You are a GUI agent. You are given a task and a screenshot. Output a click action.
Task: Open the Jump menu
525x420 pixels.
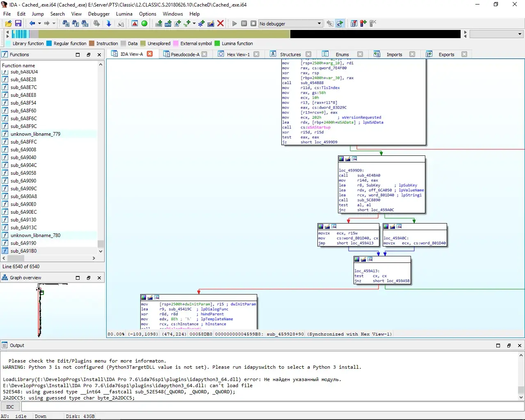tap(38, 14)
